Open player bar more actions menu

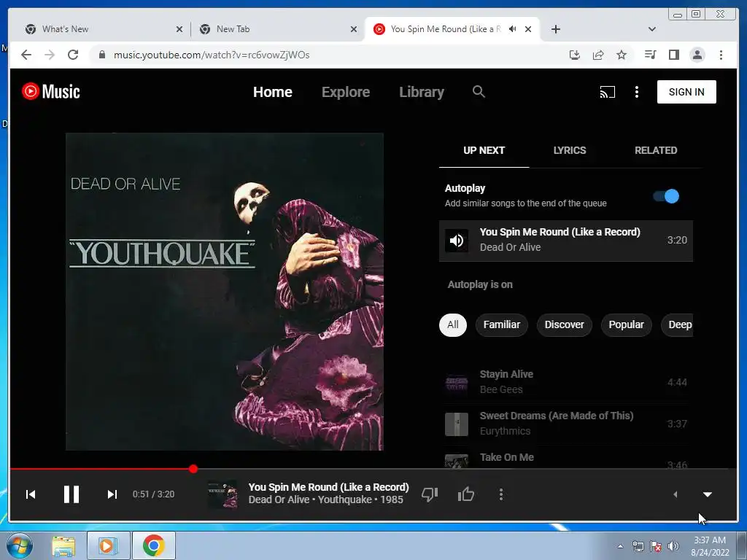pos(500,494)
